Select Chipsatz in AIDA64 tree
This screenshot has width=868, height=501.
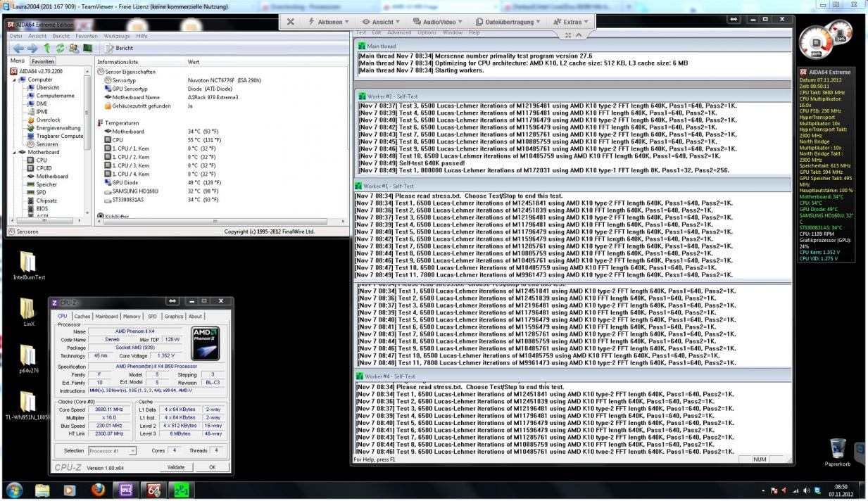tap(42, 200)
